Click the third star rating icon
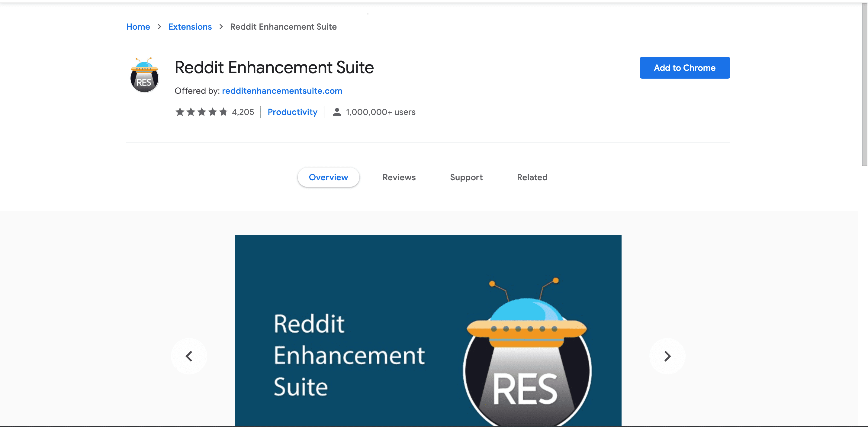 click(201, 112)
